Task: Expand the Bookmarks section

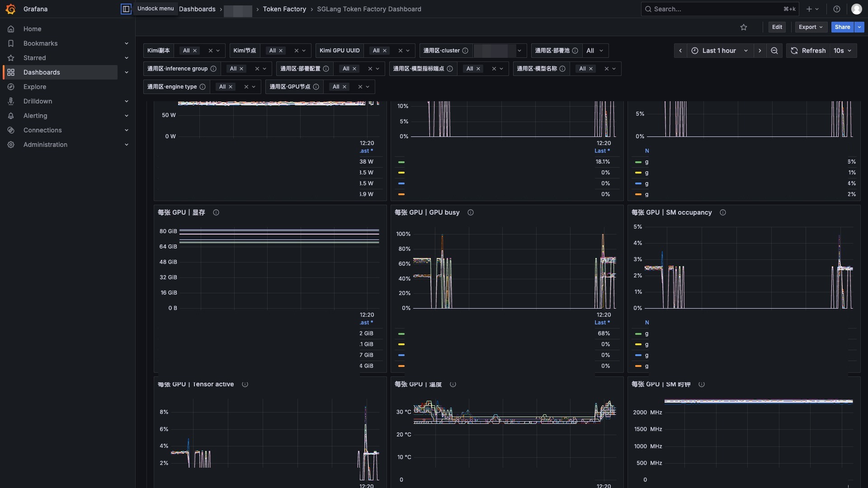Action: tap(127, 43)
